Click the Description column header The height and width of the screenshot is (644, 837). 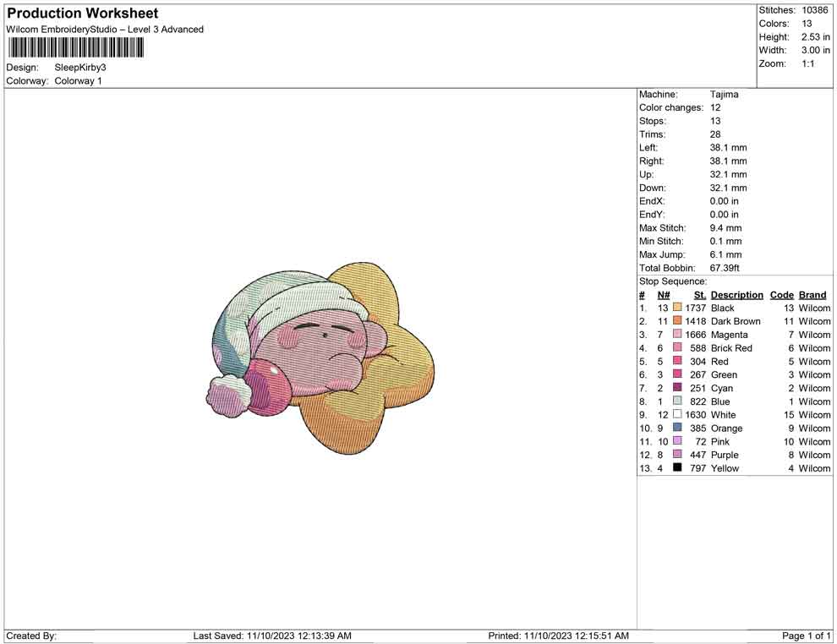(x=737, y=295)
